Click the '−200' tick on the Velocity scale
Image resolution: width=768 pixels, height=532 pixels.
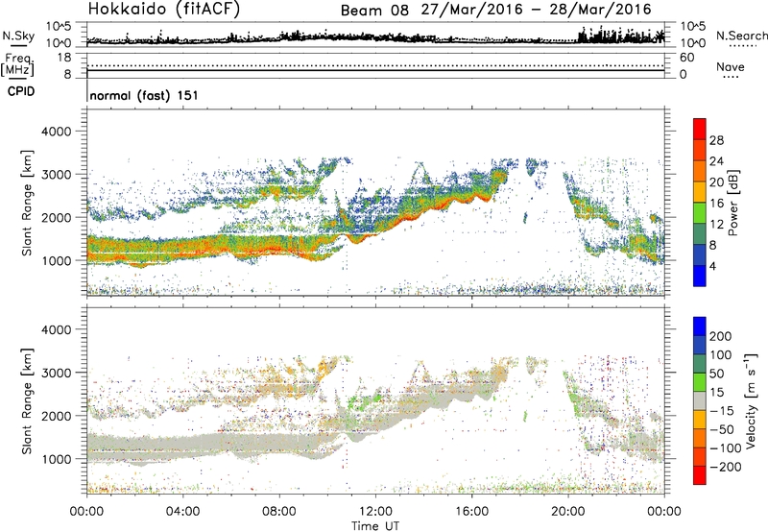pos(726,467)
